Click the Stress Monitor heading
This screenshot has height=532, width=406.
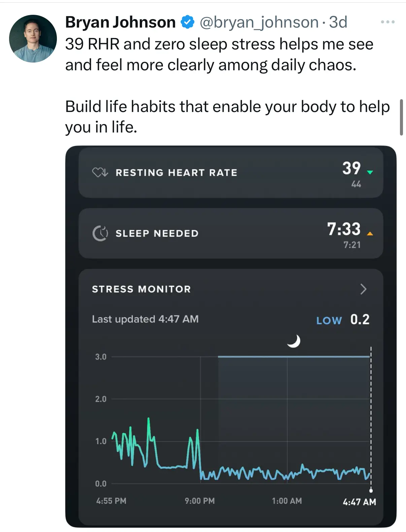pos(141,289)
